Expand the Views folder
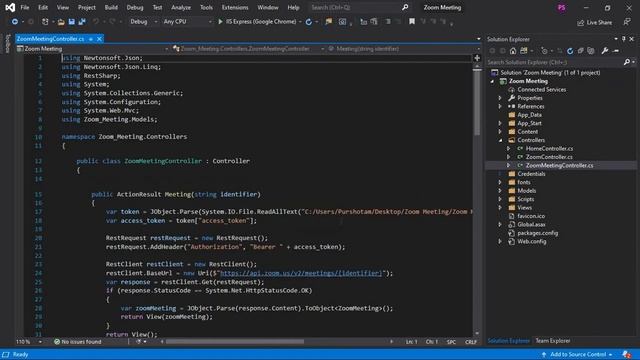Viewport: 640px width, 360px height. [500, 207]
